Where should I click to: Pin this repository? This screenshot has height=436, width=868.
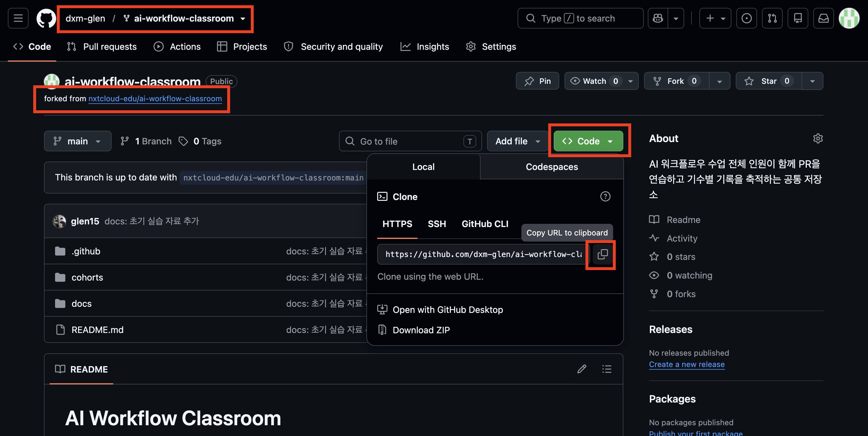coord(537,81)
